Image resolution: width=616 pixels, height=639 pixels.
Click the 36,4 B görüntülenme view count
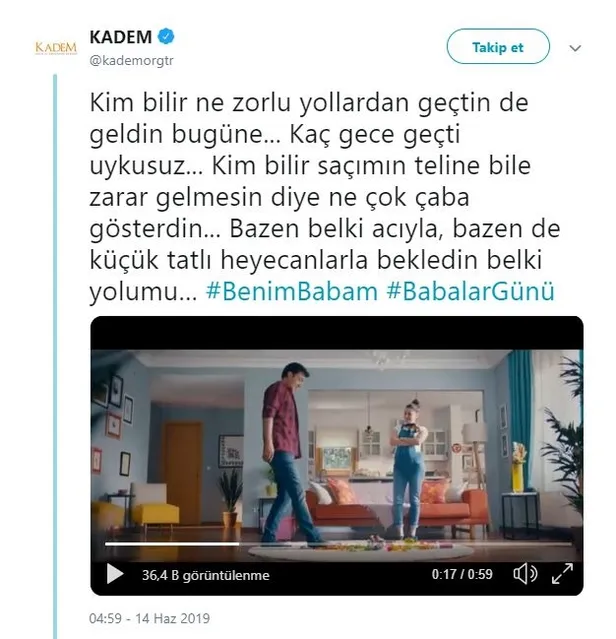206,575
